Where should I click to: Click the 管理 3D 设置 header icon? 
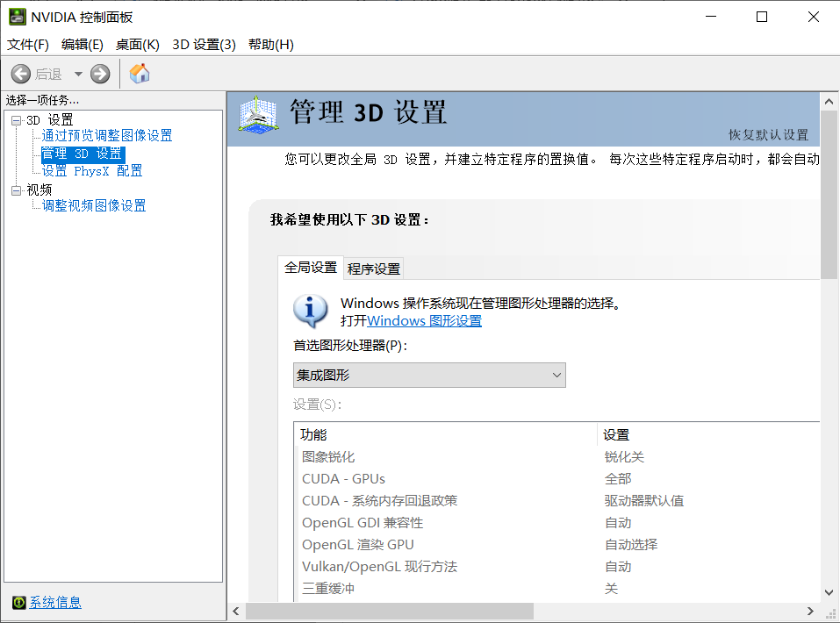[259, 114]
